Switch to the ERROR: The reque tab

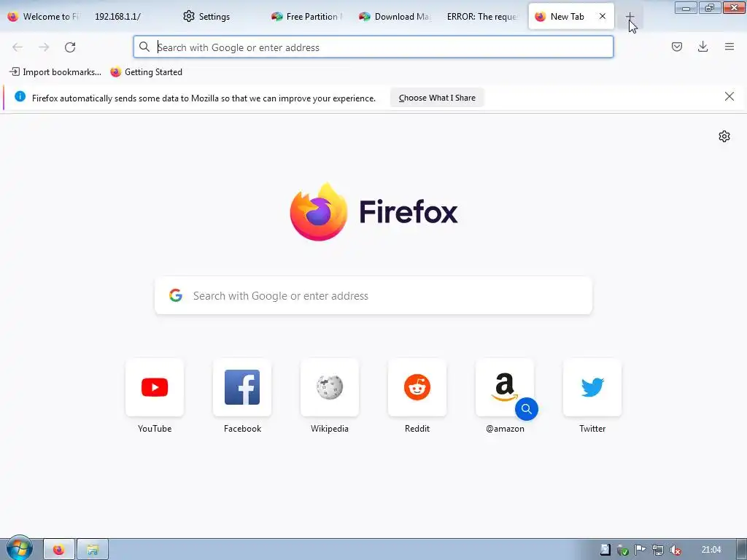[482, 17]
